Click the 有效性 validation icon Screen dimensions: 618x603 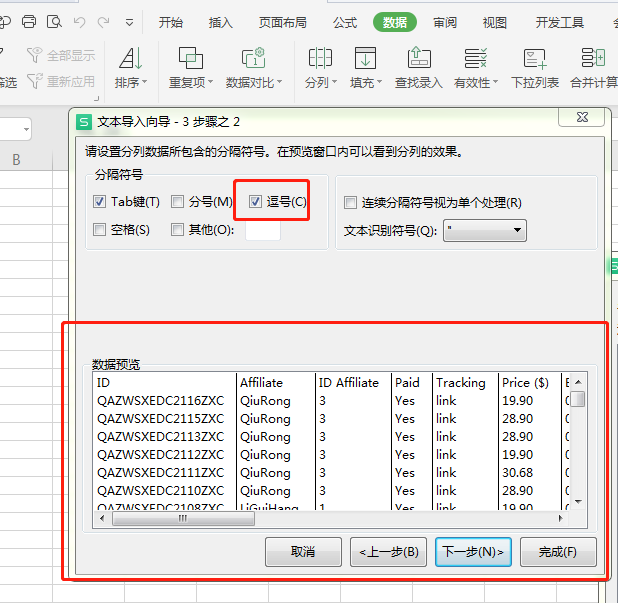tap(475, 58)
